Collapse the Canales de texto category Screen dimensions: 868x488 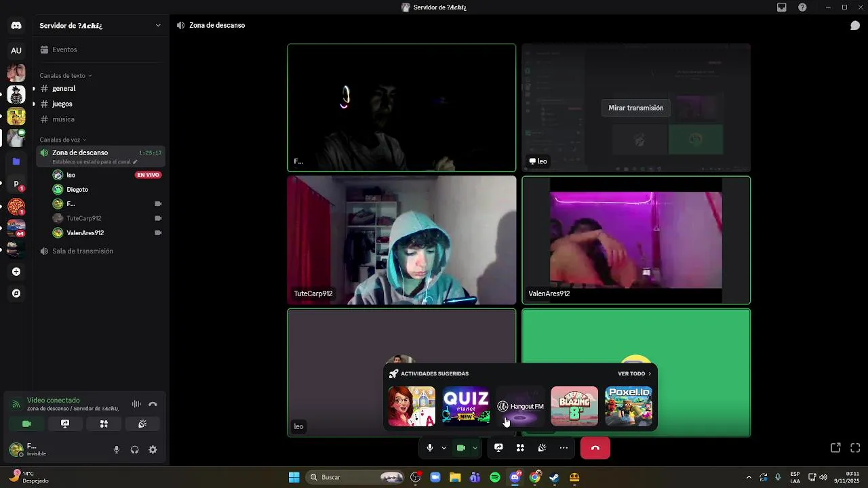(65, 75)
